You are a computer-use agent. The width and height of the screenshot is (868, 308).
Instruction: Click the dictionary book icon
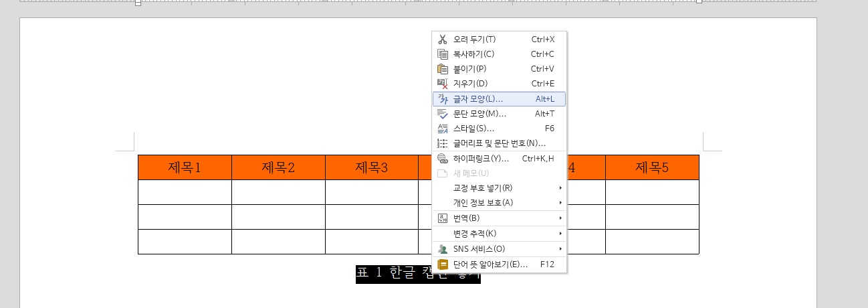pyautogui.click(x=442, y=264)
